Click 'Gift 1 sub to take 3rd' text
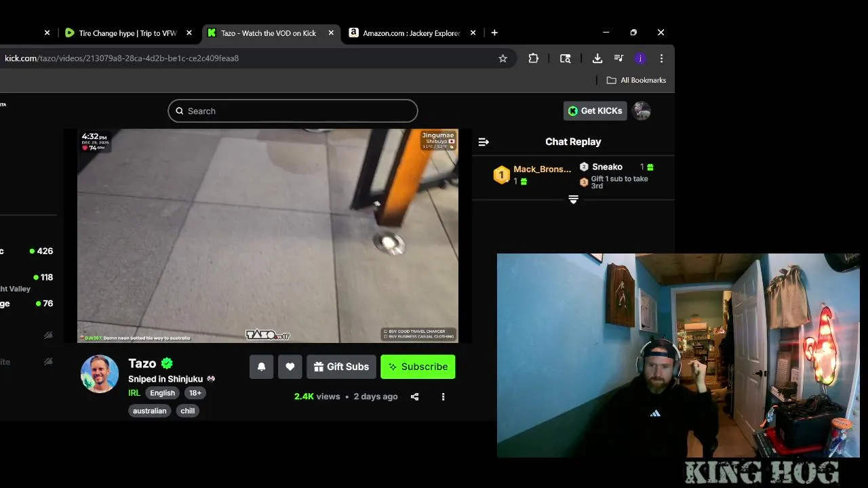Screen dimensions: 868x488 click(619, 182)
